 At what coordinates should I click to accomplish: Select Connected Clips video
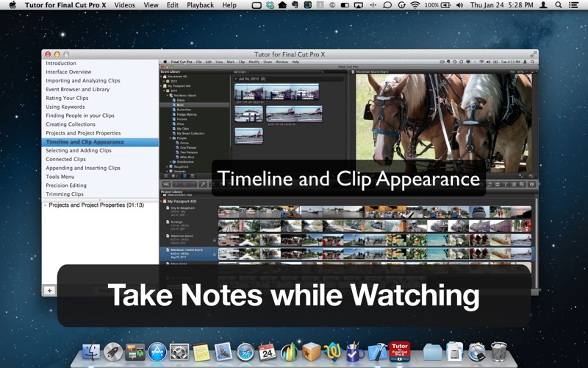click(x=100, y=159)
